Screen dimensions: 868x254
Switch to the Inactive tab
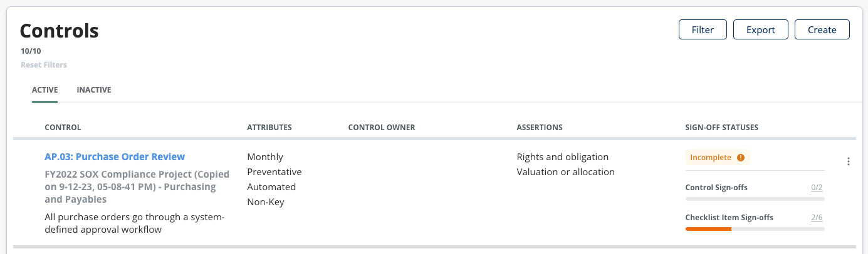tap(94, 90)
